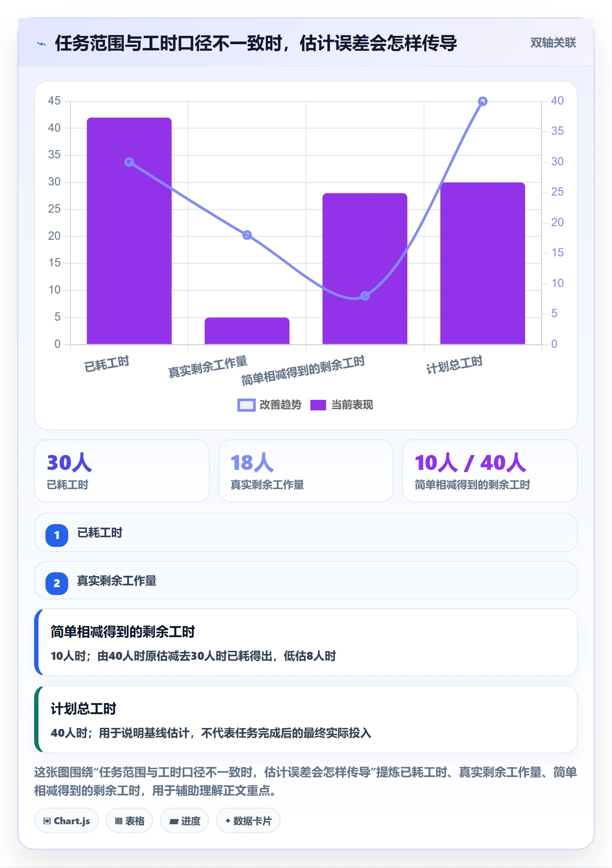Click the 当前表现 legend label
Viewport: 612px width, 868px height.
(352, 405)
